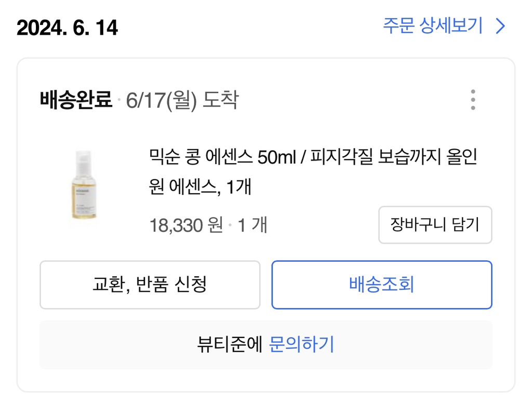Select the order date 2024. 6. 14
This screenshot has width=532, height=403.
click(x=67, y=28)
